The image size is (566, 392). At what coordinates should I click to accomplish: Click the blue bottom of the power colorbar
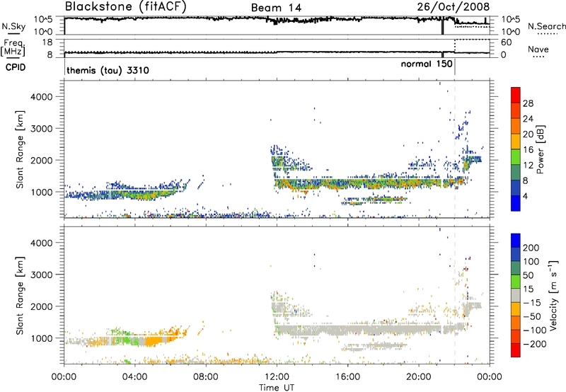point(516,203)
